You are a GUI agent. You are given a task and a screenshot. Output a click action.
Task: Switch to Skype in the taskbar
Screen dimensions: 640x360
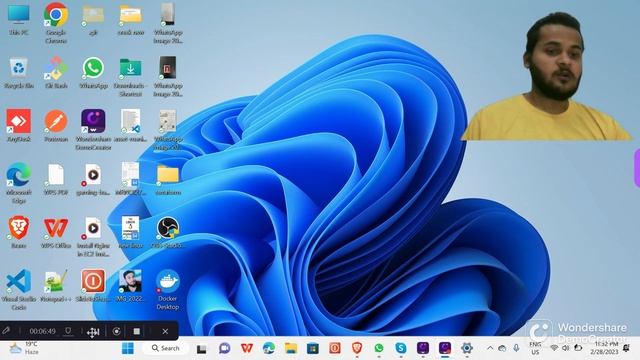pyautogui.click(x=401, y=348)
